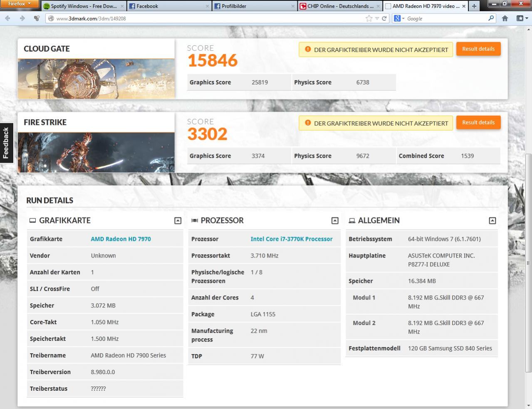Click the Cloud Gate warning exclamation icon

tap(308, 49)
